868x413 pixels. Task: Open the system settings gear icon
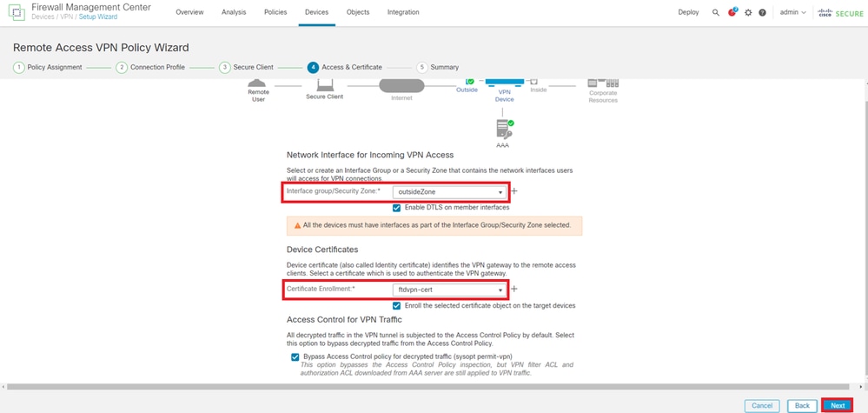pos(748,12)
